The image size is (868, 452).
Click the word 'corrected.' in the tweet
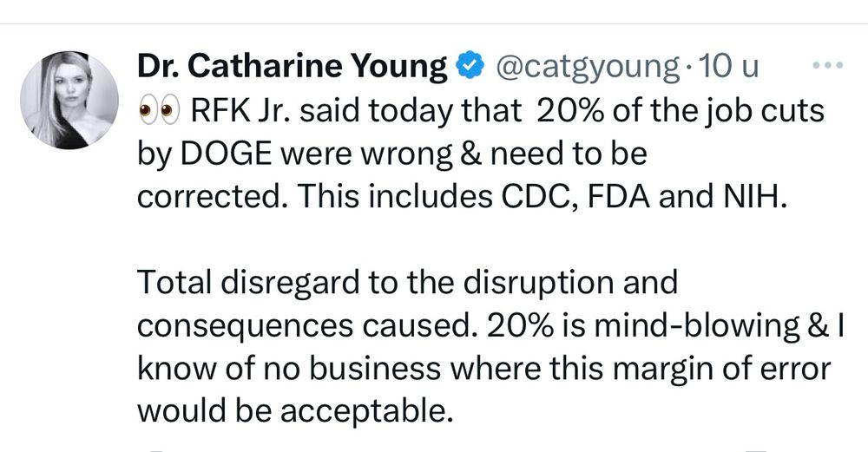click(212, 197)
